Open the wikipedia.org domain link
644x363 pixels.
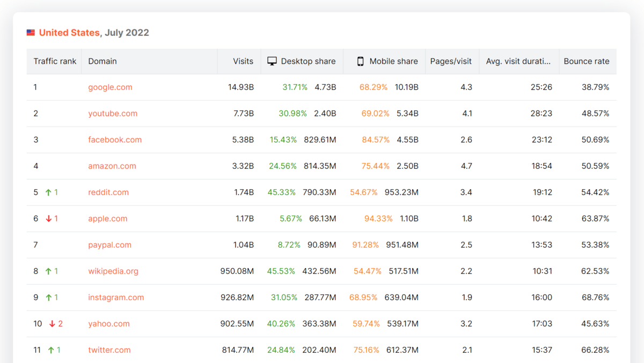coord(113,271)
